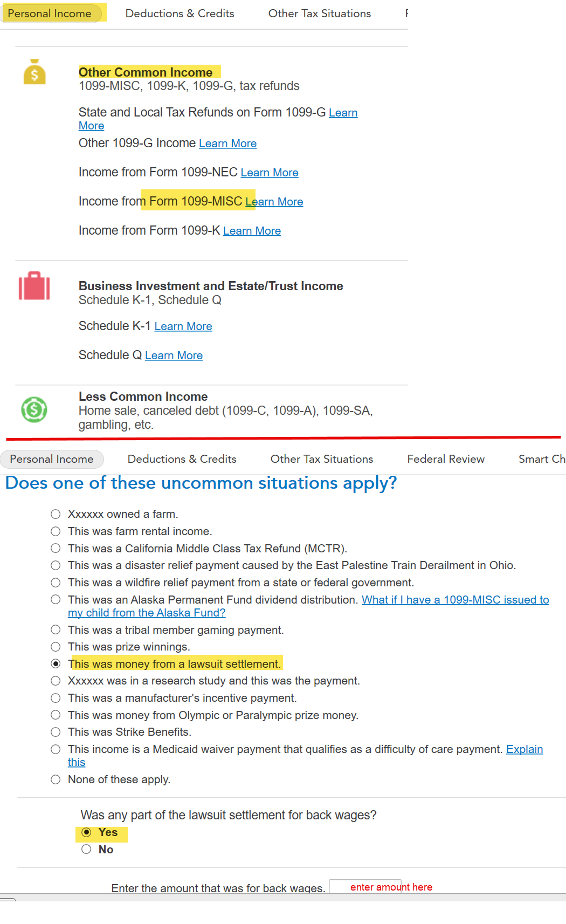566x924 pixels.
Task: Click the lawsuit settlement back wages question text
Action: [x=229, y=815]
